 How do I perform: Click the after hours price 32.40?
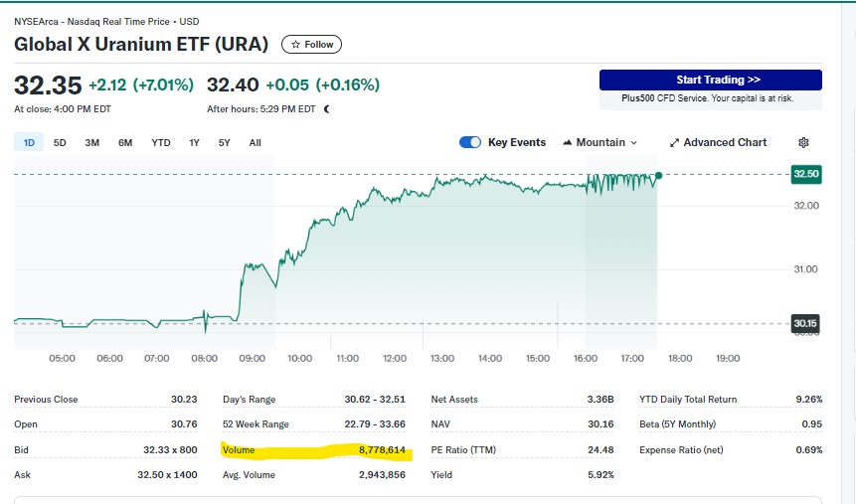(233, 85)
